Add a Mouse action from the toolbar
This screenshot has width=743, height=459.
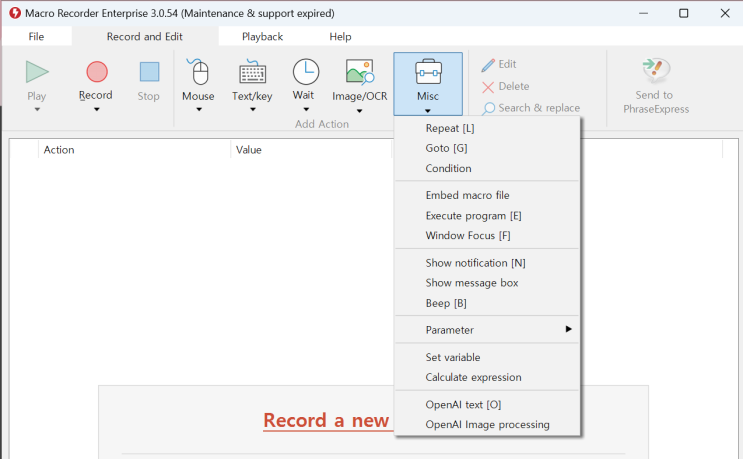click(x=199, y=72)
